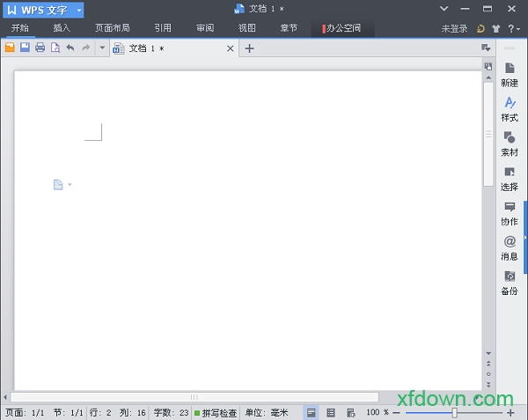
Task: Click the 未登录 login button
Action: point(454,29)
